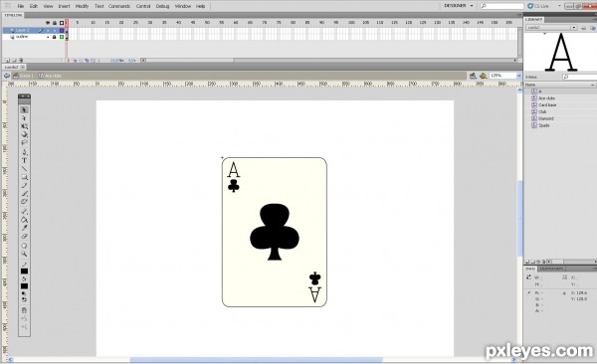Select the Free Transform tool
The width and height of the screenshot is (597, 364).
tap(24, 126)
